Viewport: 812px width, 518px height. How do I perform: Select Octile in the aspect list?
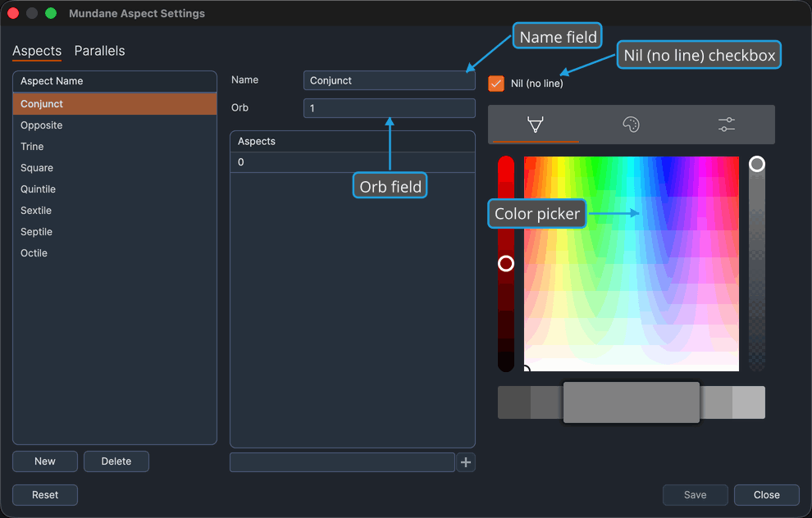click(x=115, y=253)
